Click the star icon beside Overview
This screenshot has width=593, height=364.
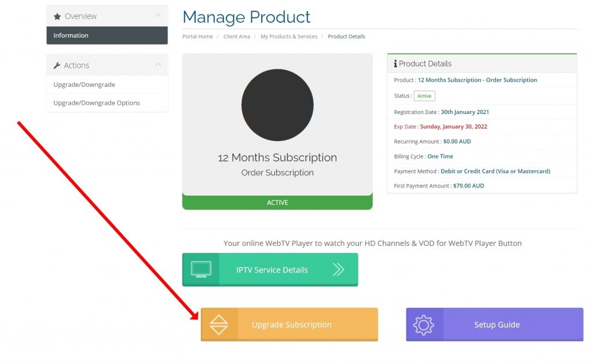click(x=57, y=17)
